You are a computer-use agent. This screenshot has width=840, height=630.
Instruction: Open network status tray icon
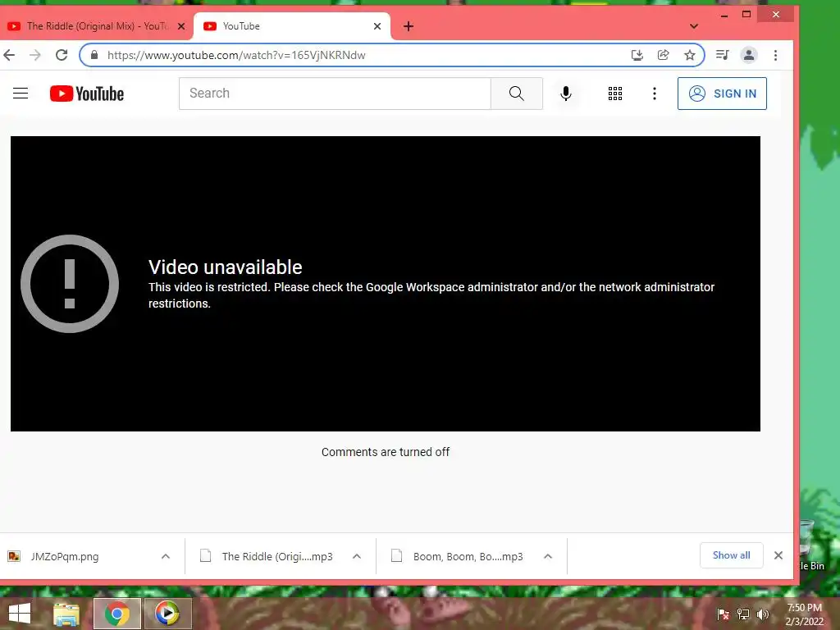click(x=743, y=614)
